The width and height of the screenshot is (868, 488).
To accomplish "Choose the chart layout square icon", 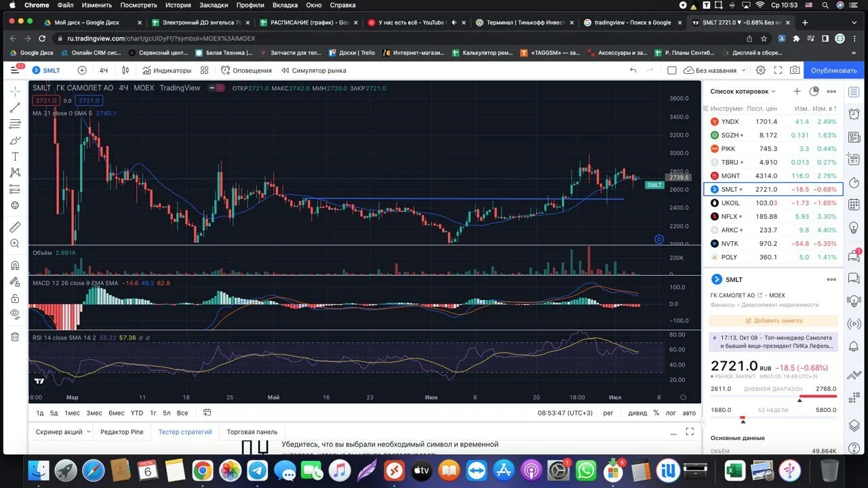I will pos(672,70).
